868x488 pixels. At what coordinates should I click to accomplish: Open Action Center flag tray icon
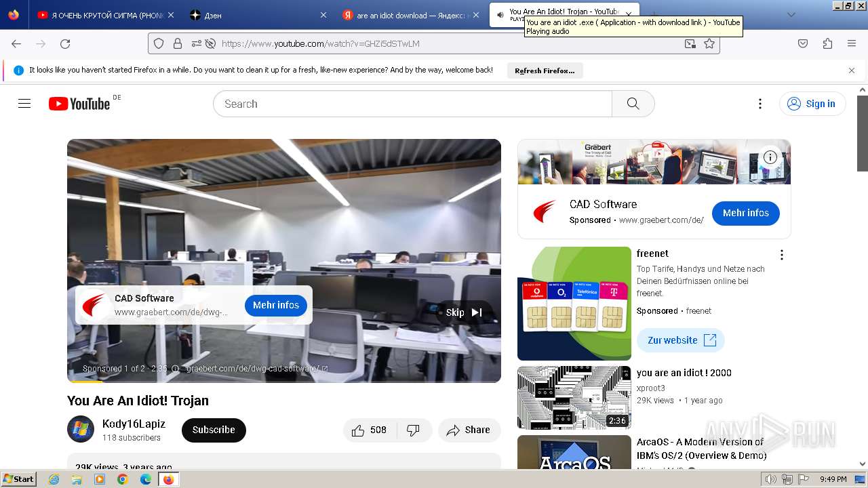coord(804,479)
